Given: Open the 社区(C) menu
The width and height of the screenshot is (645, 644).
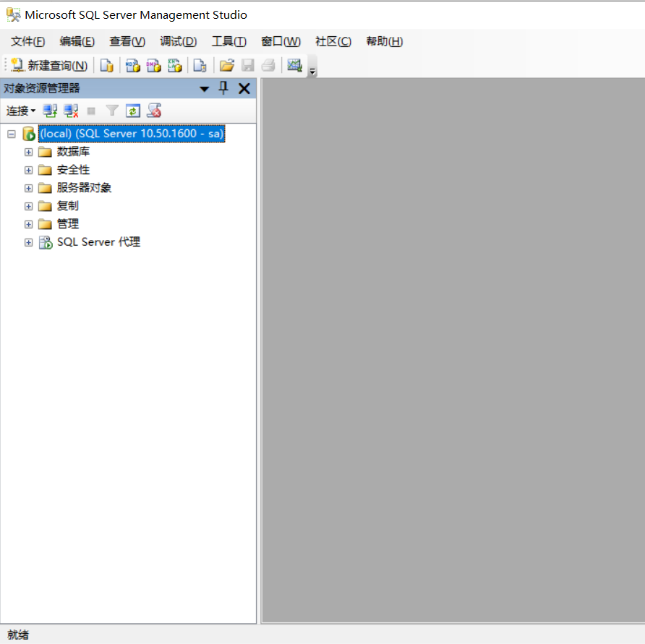Looking at the screenshot, I should 333,41.
